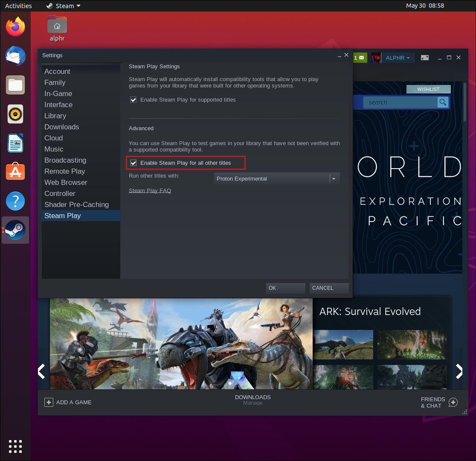Launch Thunderbird mail from the dock
Screen dimensions: 476x461
click(x=15, y=56)
